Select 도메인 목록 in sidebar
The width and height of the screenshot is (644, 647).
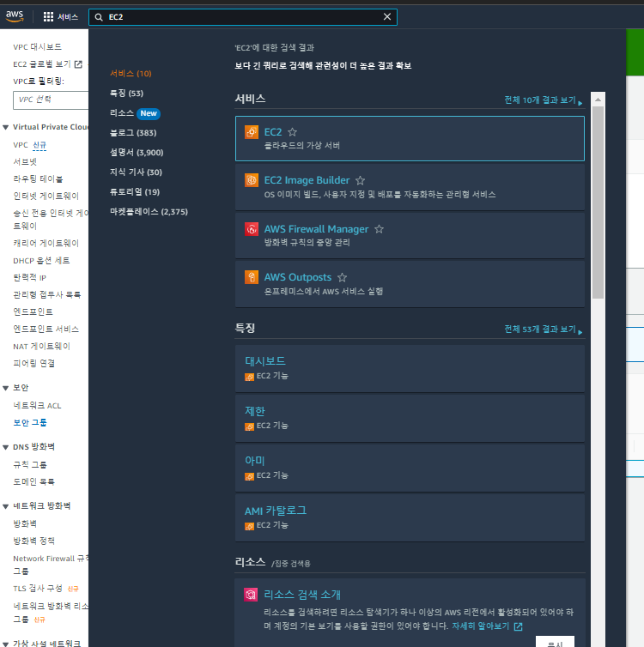pos(33,482)
